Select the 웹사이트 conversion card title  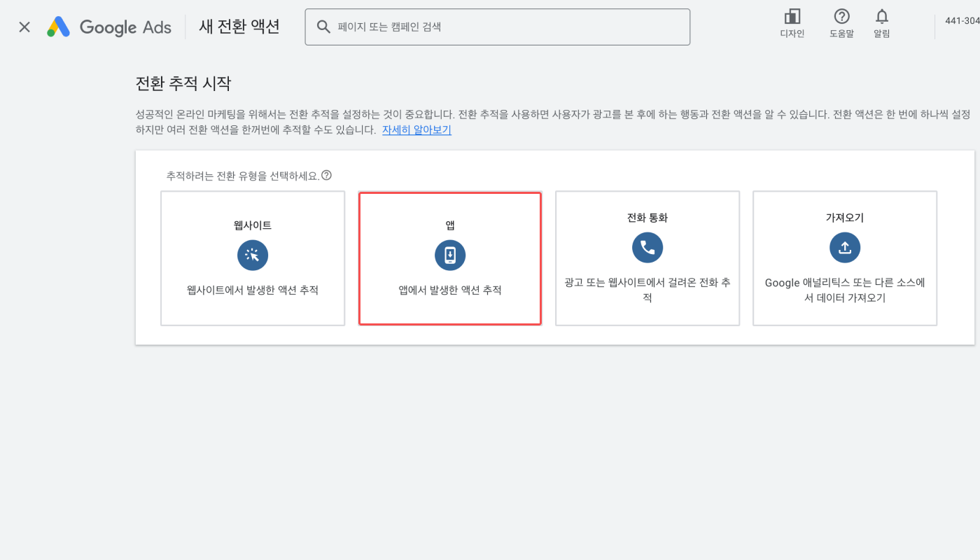pos(253,225)
